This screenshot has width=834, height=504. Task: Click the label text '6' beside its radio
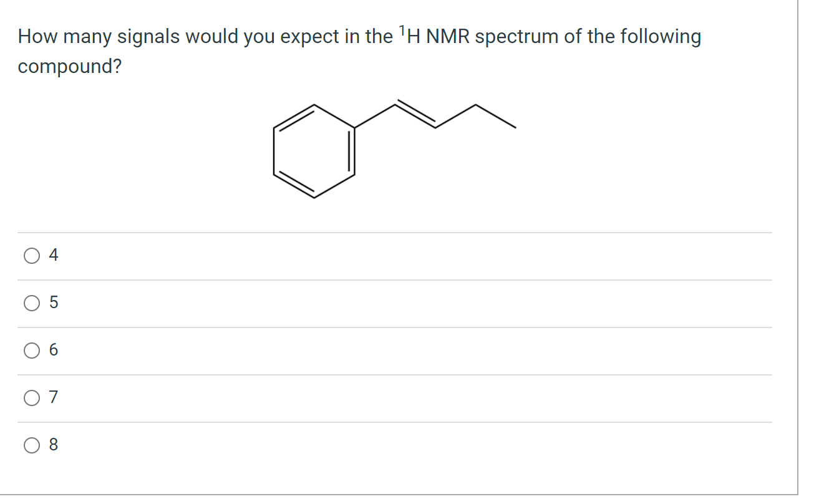(x=54, y=351)
